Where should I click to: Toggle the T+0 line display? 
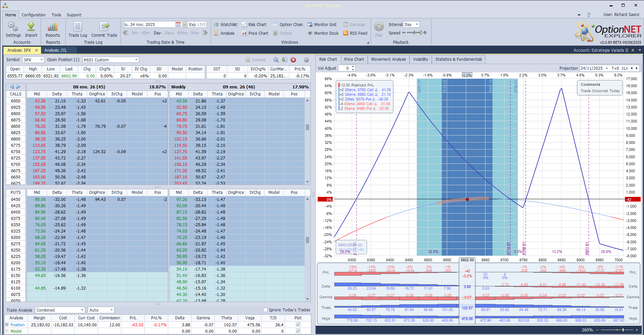pos(615,68)
